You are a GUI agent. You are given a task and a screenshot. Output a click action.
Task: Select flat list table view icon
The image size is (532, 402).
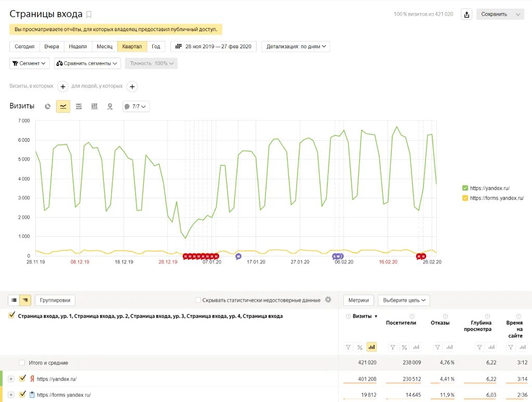click(14, 300)
